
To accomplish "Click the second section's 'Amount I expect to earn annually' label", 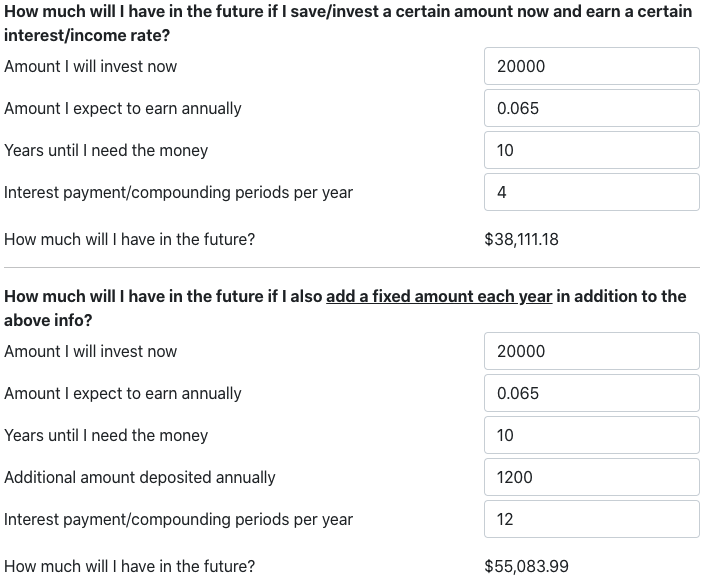I will [123, 393].
